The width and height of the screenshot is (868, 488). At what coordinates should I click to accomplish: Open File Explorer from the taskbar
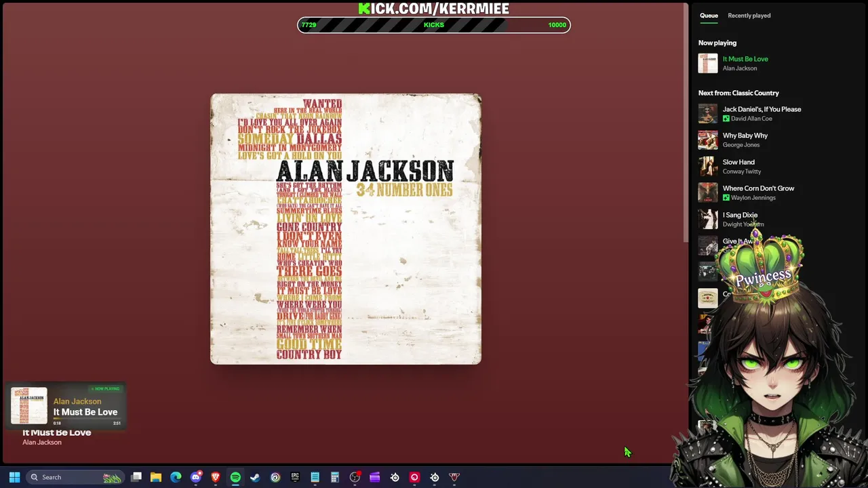click(x=156, y=477)
